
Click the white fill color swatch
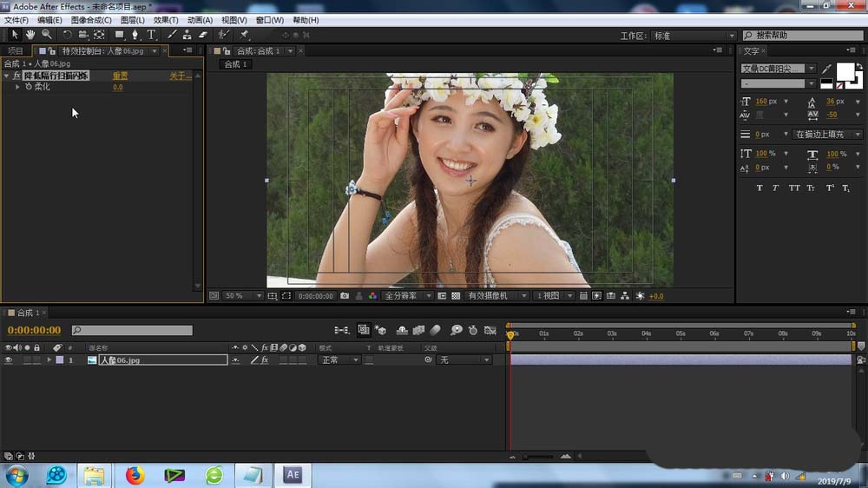point(845,72)
